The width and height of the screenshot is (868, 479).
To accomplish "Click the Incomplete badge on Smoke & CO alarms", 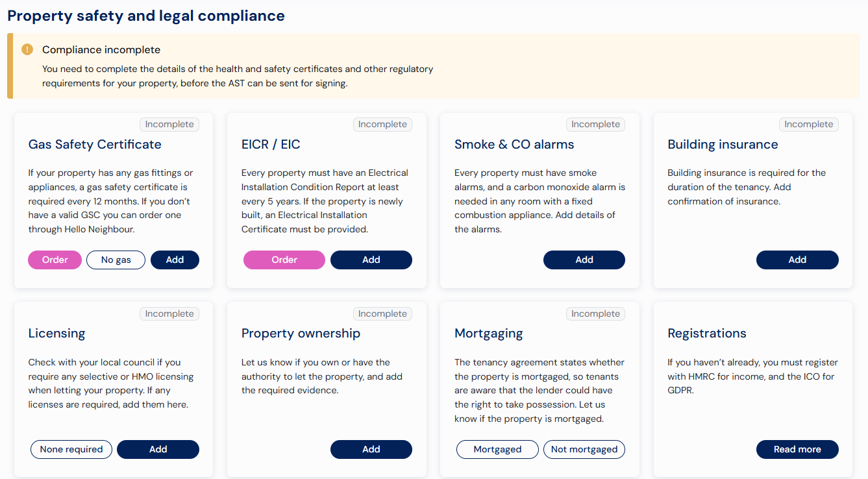I will point(595,124).
